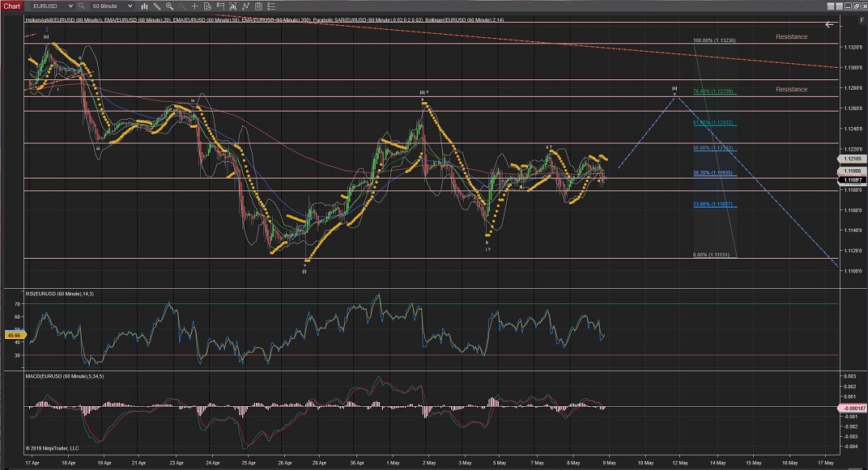Click the zoom in magnifier icon

click(x=169, y=6)
